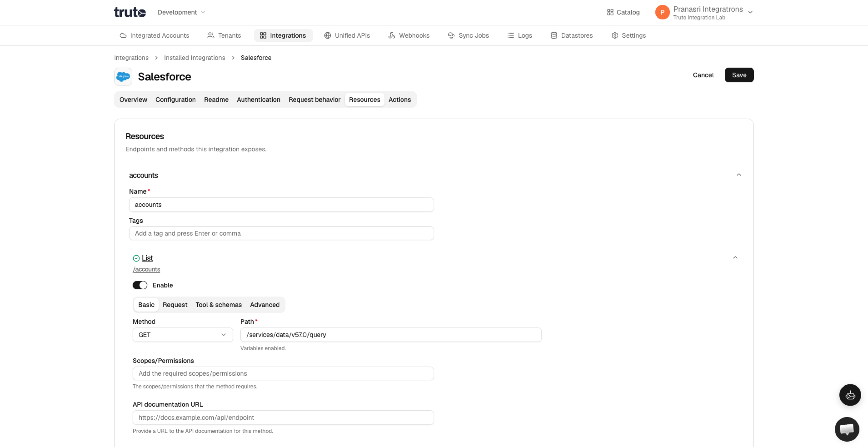Click the orange P user avatar
Viewport: 868px width, 447px height.
point(662,12)
